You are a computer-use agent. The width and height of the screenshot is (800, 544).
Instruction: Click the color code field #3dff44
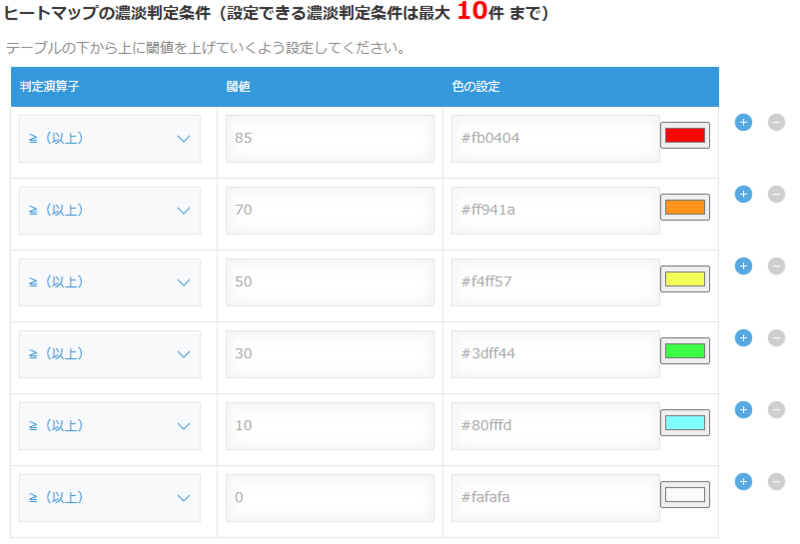[555, 354]
